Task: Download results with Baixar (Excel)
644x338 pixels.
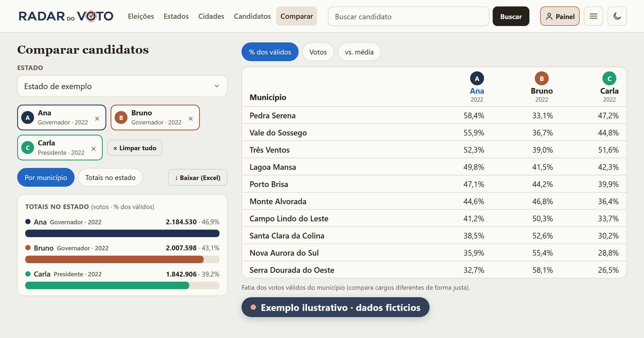Action: 197,178
